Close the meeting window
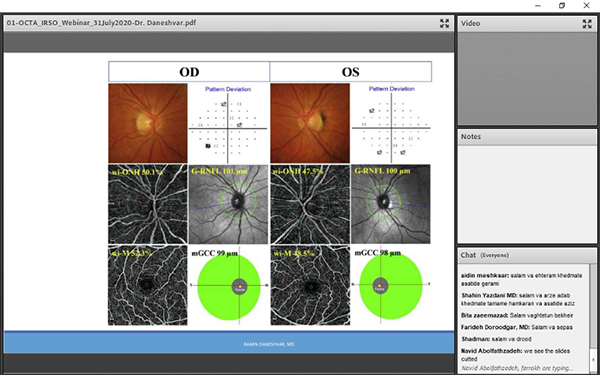Viewport: 600px width, 375px height. [586, 6]
